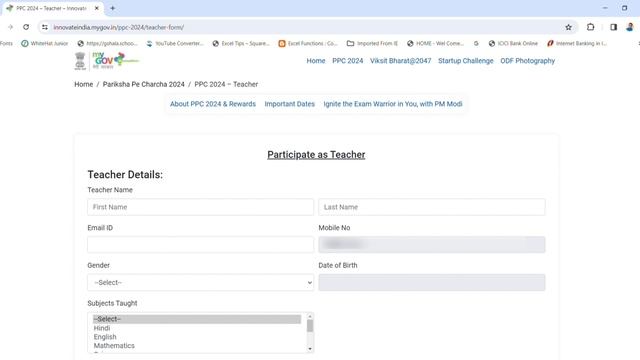
Task: Open the Chrome profile avatar
Action: [630, 27]
